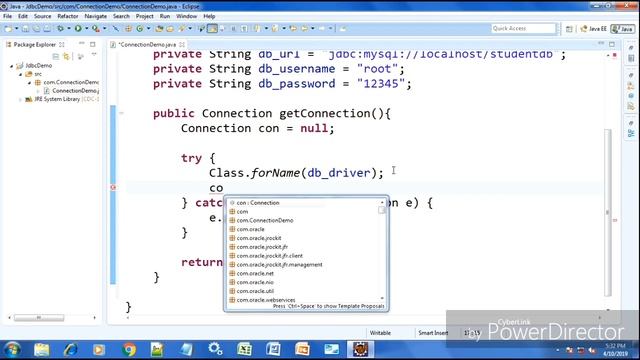Click the editor vertical scrollbar thumb
The width and height of the screenshot is (640, 360).
[x=608, y=212]
